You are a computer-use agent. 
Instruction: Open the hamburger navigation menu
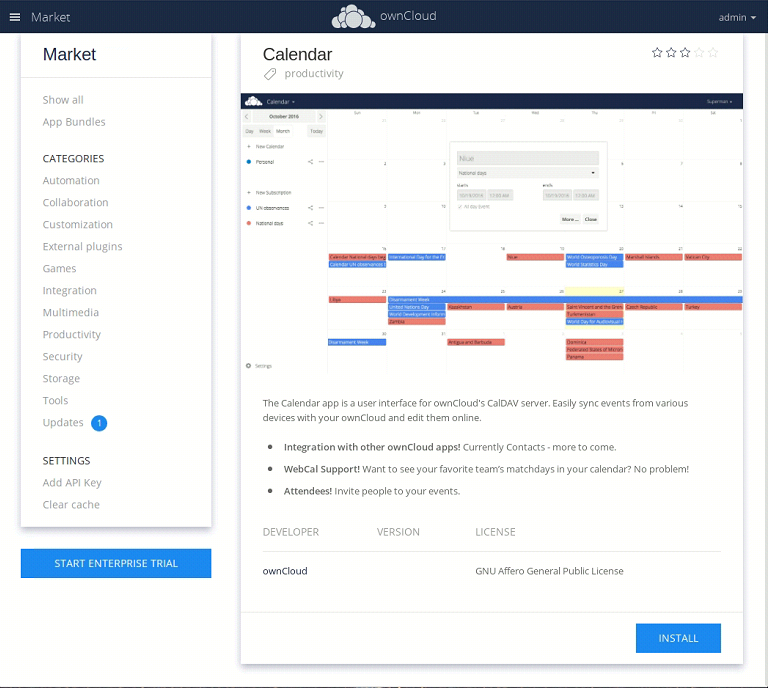pos(15,17)
